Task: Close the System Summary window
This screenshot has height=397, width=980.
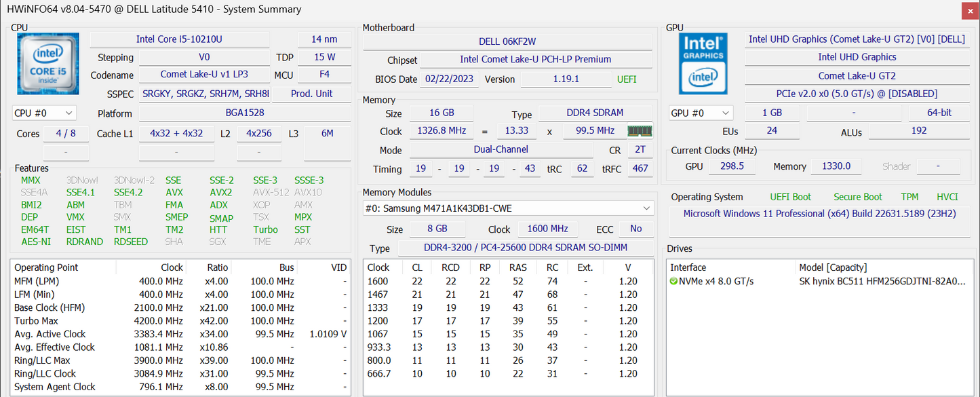Action: pos(971,10)
